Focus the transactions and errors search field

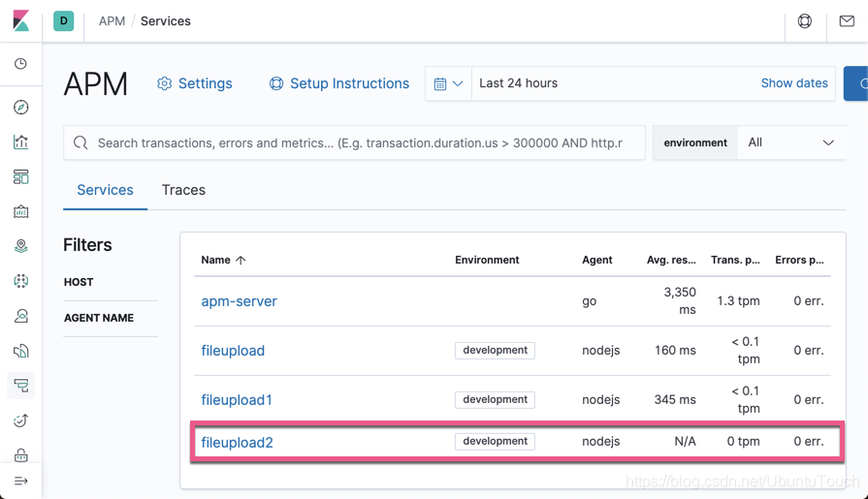point(359,142)
